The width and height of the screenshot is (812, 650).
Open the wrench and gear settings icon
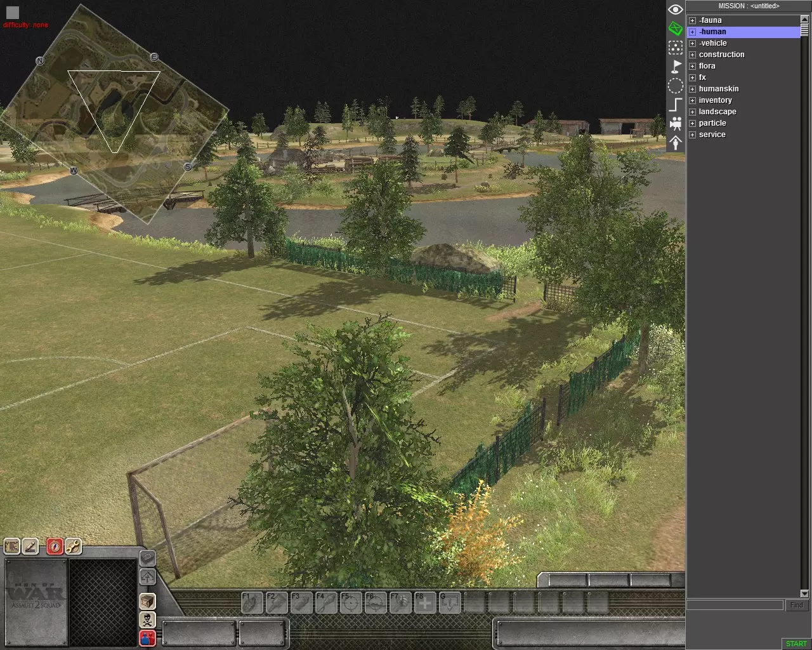click(72, 546)
